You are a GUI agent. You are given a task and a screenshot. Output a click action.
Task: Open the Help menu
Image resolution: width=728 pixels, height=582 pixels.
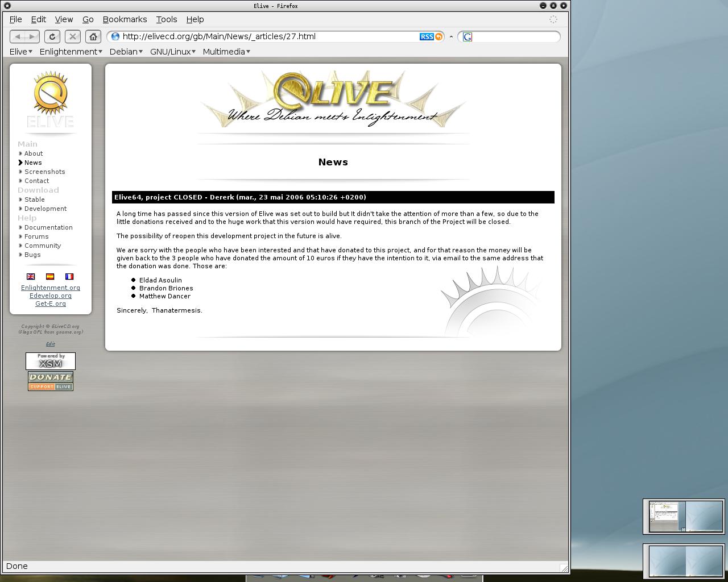195,19
